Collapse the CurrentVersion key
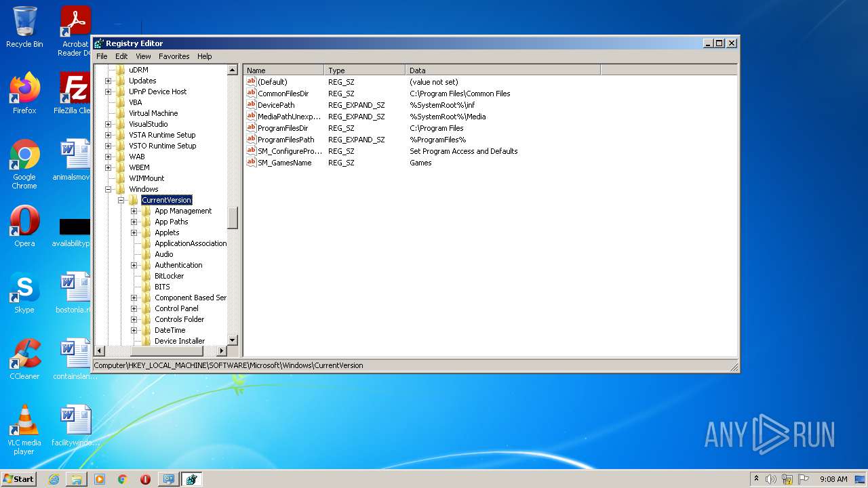This screenshot has height=488, width=868. point(121,200)
